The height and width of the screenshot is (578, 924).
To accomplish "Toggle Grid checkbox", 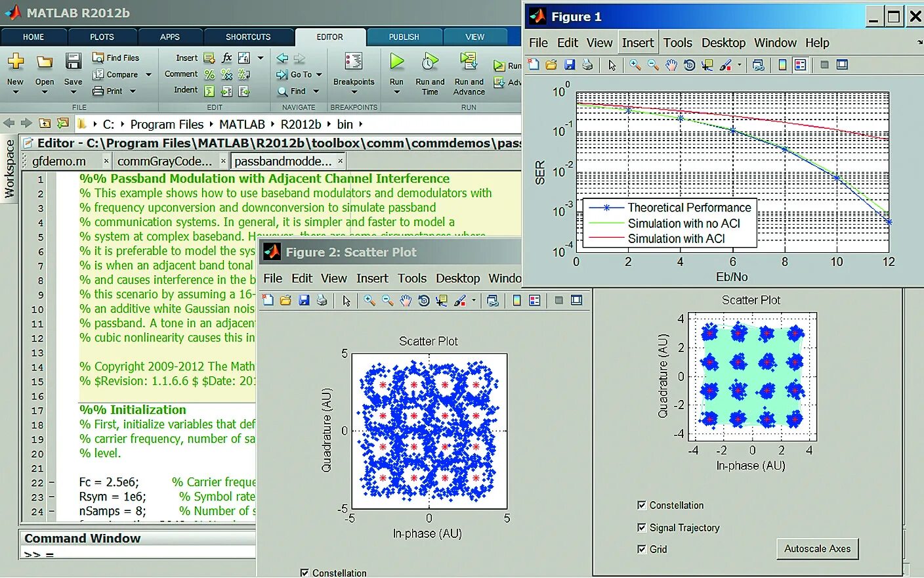I will [642, 549].
